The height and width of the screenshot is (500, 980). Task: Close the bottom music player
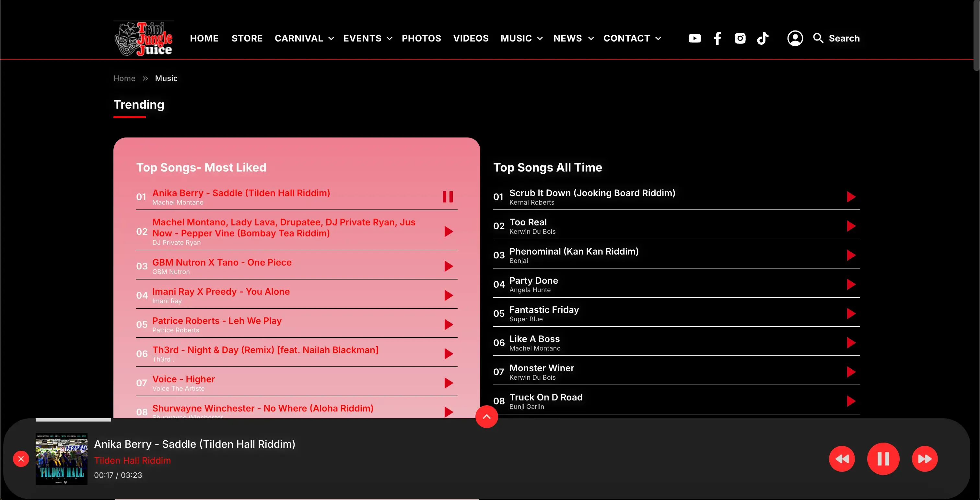(x=21, y=459)
